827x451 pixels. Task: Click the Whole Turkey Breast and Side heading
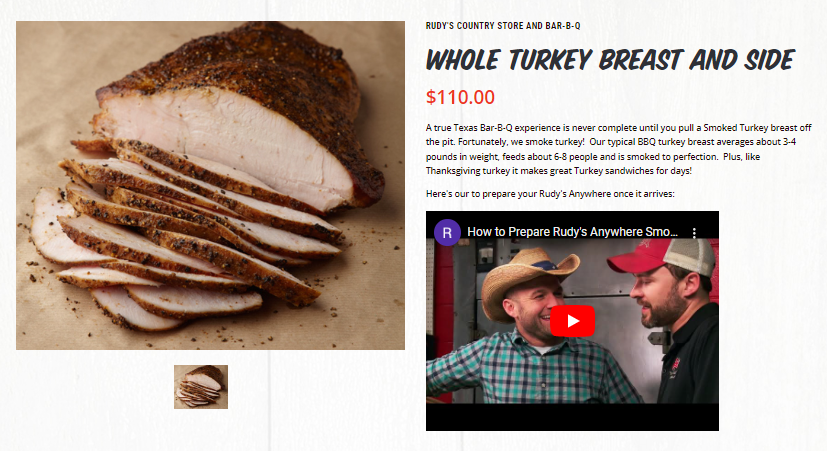click(x=610, y=60)
